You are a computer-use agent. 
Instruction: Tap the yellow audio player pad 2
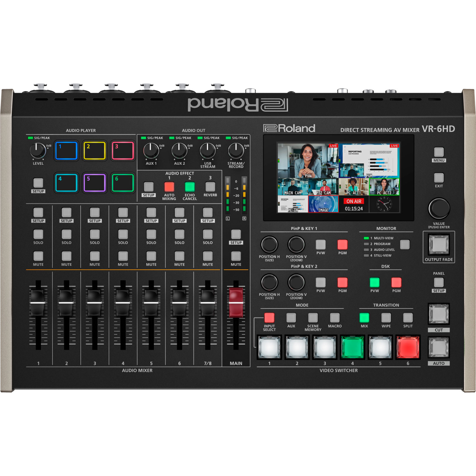click(95, 151)
